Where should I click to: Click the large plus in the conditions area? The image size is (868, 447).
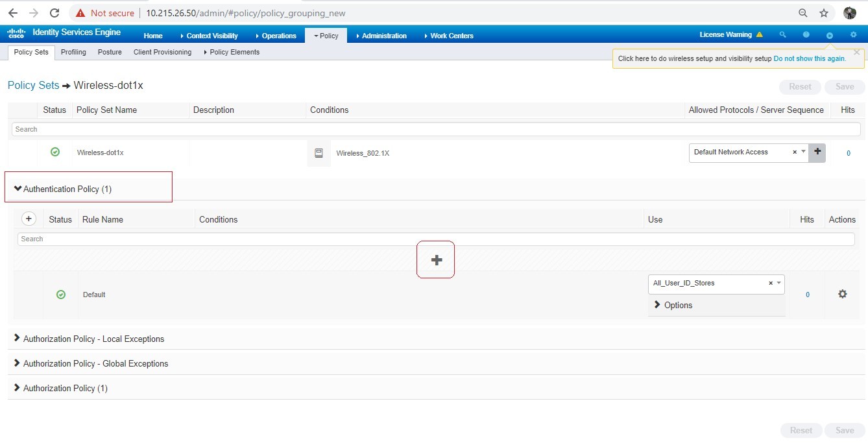[437, 260]
